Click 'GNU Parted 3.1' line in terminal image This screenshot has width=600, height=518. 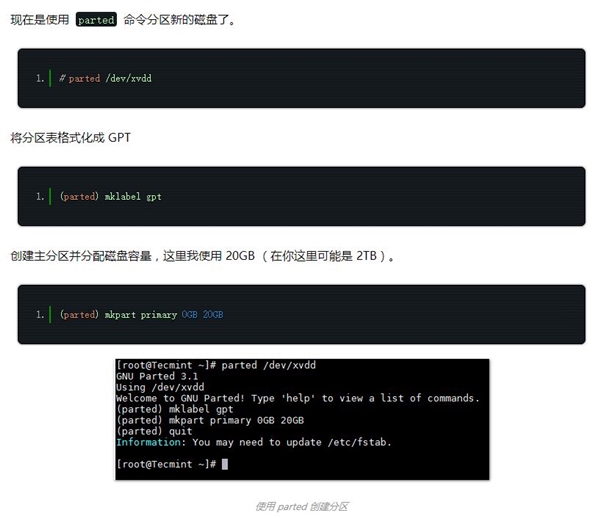tap(157, 376)
